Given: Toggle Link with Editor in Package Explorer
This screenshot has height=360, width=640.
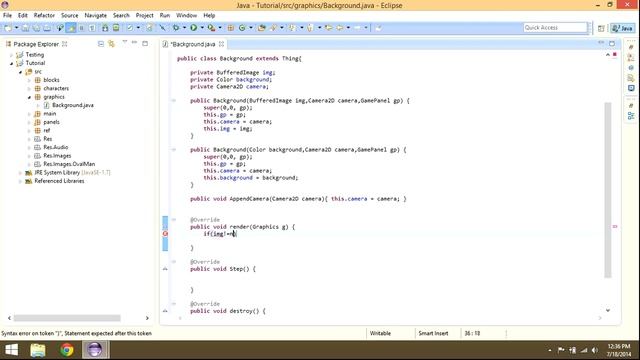Looking at the screenshot, I should coord(111,44).
